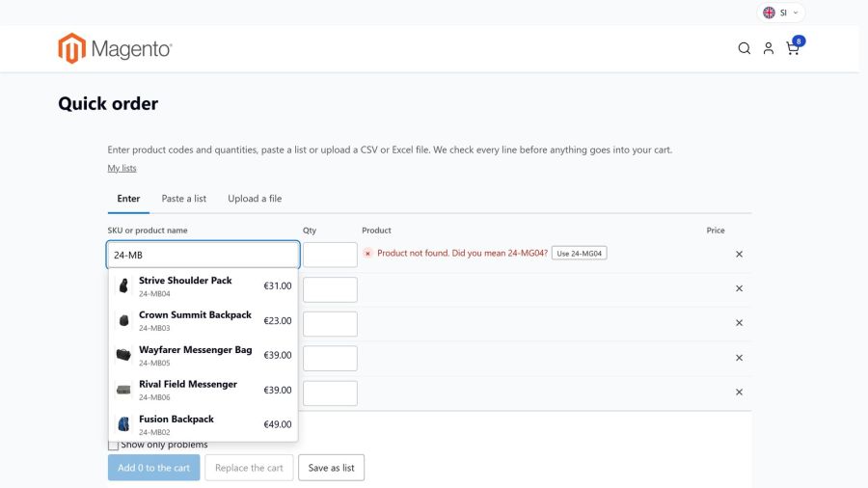Remove the third quick order row

coord(739,322)
